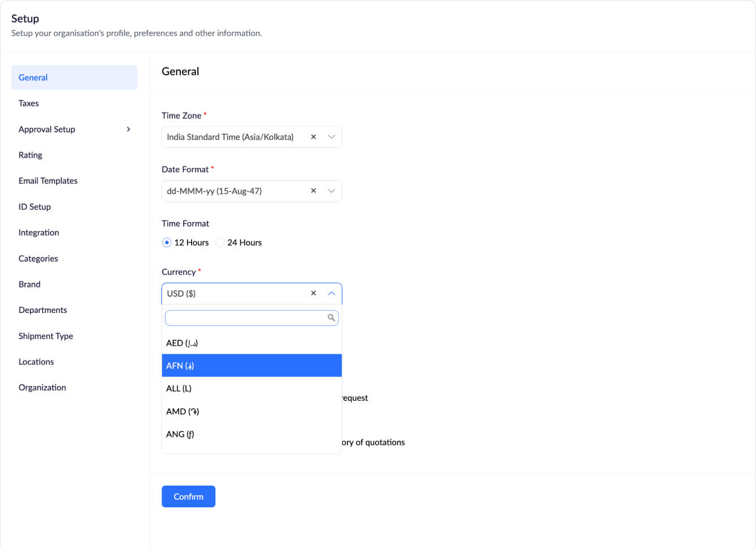The image size is (756, 551).
Task: Expand the Approval Setup submenu arrow
Action: [x=129, y=129]
